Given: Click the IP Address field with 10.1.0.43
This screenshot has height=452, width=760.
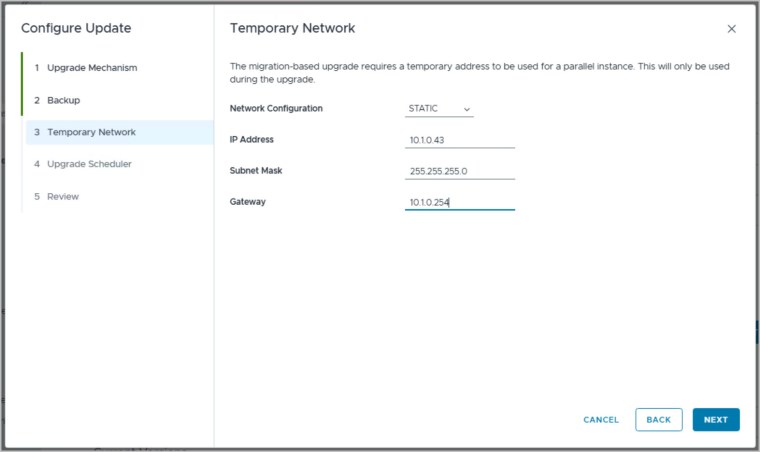Looking at the screenshot, I should (460, 140).
